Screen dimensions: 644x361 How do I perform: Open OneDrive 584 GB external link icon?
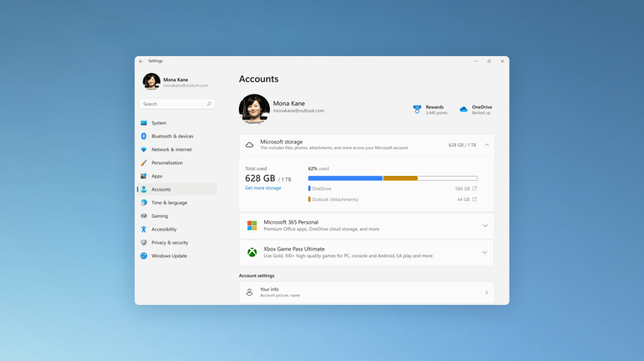pos(475,188)
